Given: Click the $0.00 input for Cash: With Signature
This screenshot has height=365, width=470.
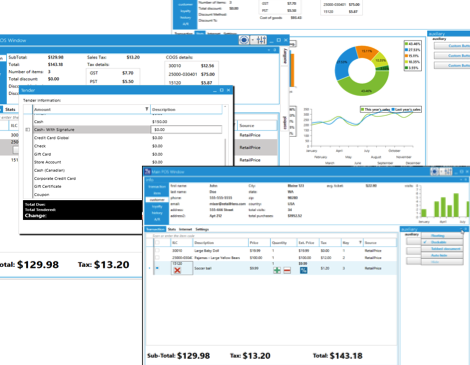Looking at the screenshot, I should [186, 130].
